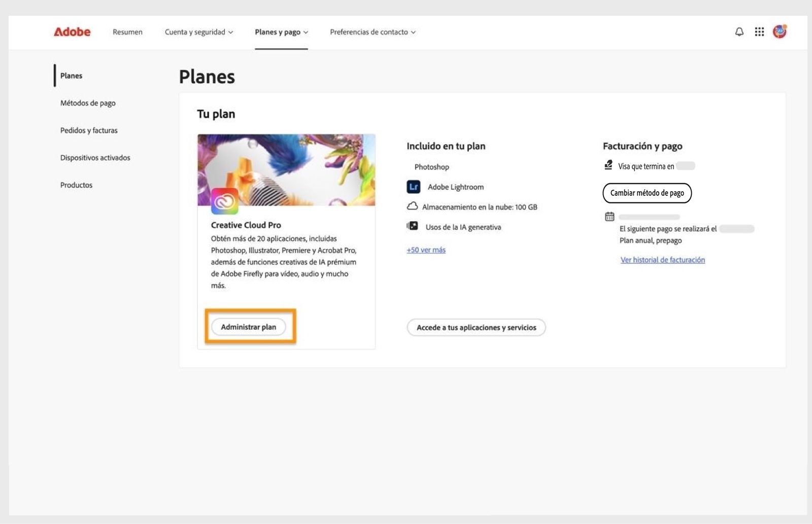Open the notifications bell

(x=739, y=32)
